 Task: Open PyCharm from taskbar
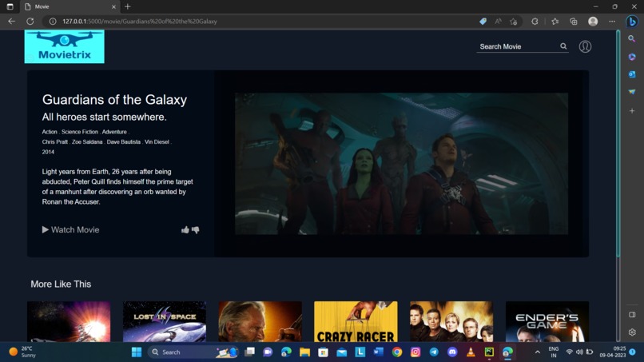coord(489,352)
